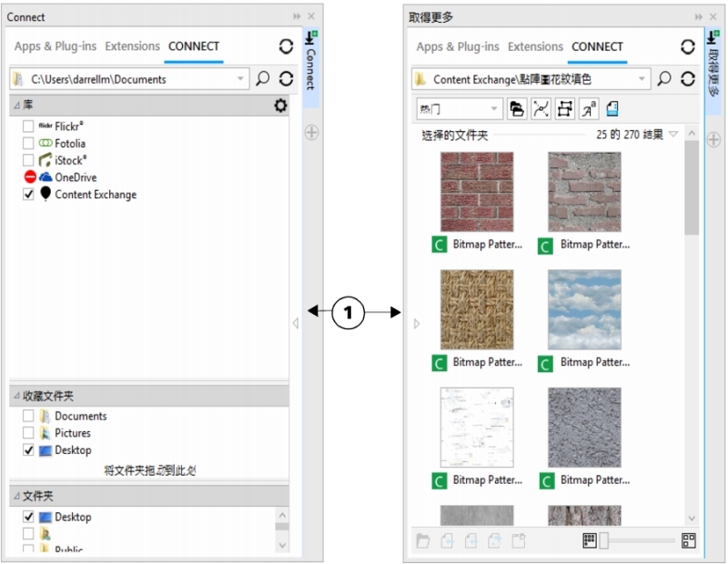
Task: Open Apps & Plug-ins tab in right panel
Action: point(458,46)
